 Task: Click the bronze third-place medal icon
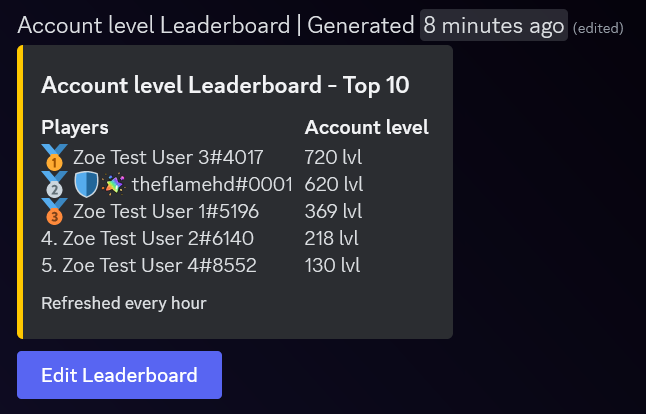click(54, 211)
